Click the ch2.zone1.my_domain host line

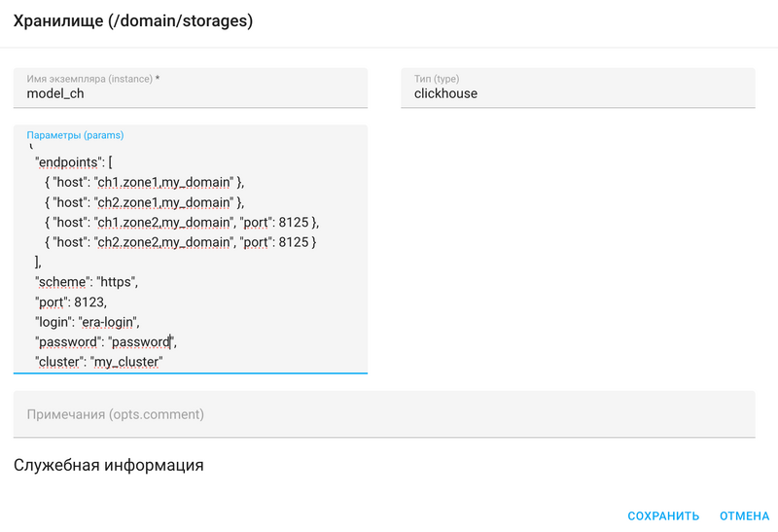click(145, 202)
